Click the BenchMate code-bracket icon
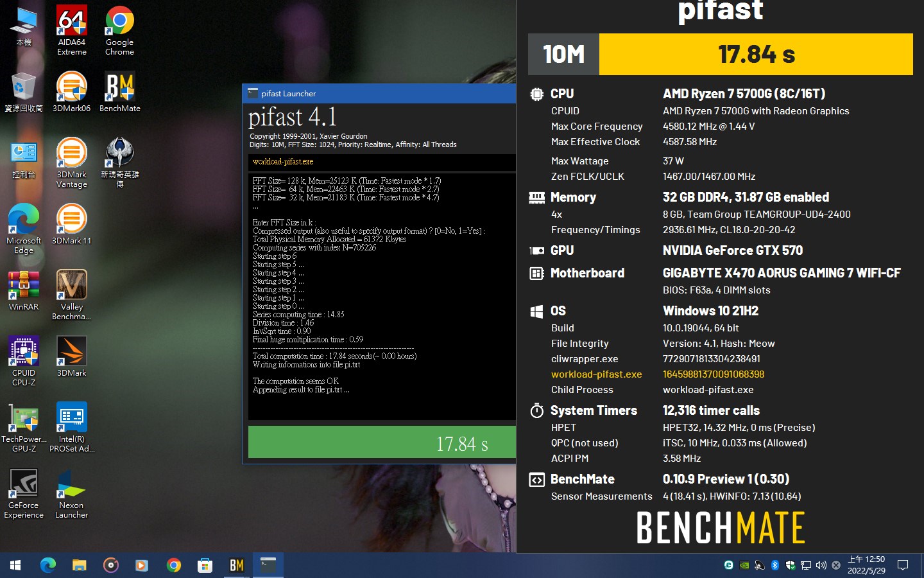The width and height of the screenshot is (924, 578). [x=537, y=480]
